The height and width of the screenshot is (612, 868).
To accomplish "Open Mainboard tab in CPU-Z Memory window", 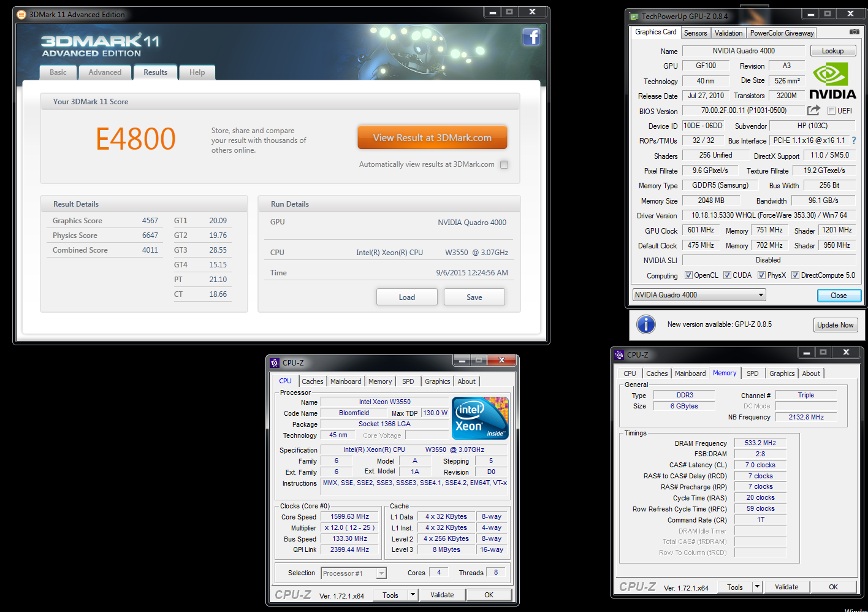I will pos(690,373).
